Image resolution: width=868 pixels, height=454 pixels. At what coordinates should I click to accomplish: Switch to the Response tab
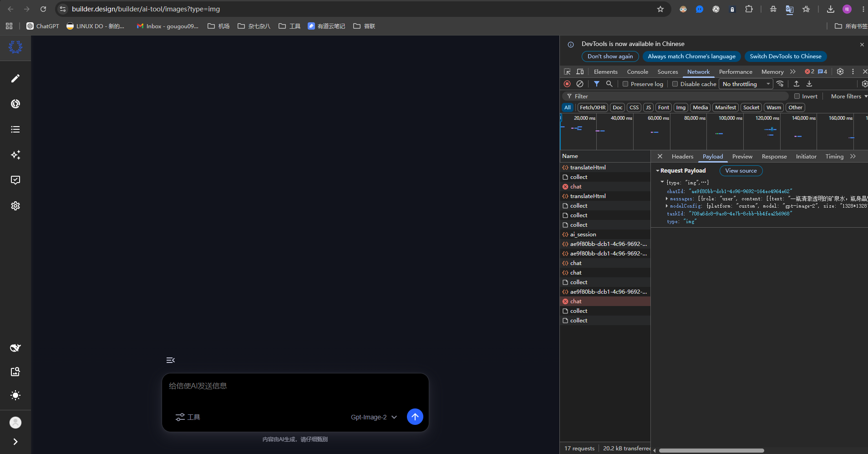pyautogui.click(x=774, y=156)
